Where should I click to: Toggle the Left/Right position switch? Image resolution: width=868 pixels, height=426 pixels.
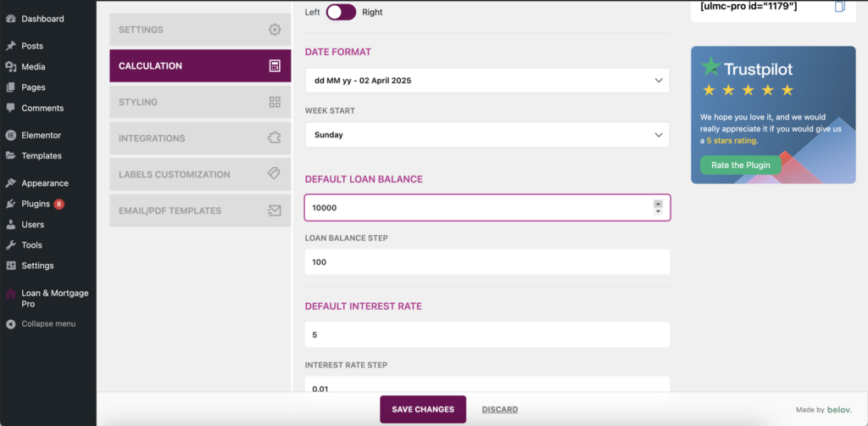(x=341, y=12)
